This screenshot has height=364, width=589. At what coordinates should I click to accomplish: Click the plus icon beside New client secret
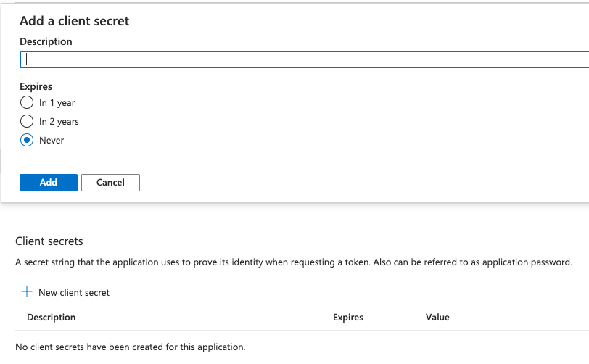27,292
